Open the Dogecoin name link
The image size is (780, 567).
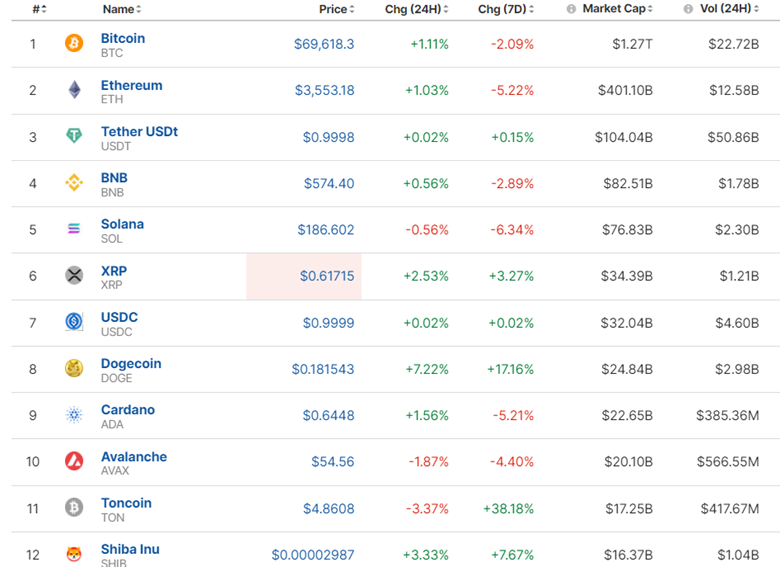131,364
